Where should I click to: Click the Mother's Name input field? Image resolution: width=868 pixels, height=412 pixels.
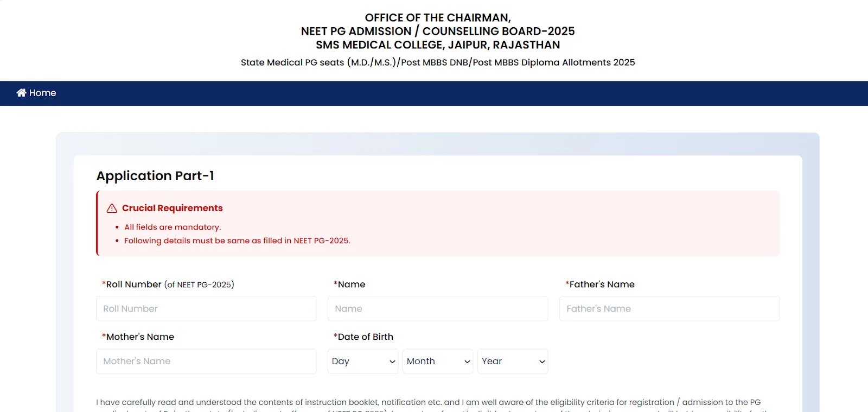click(x=206, y=361)
